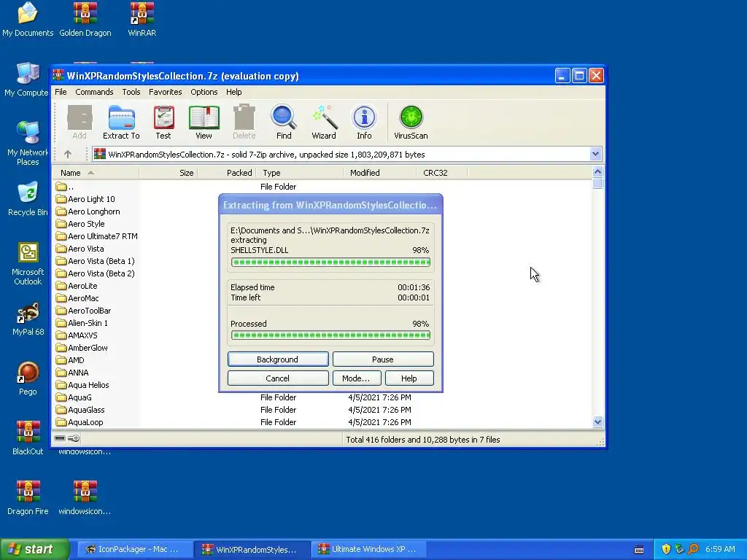Click the disk drive status bar icon
This screenshot has width=747, height=560.
coord(60,438)
